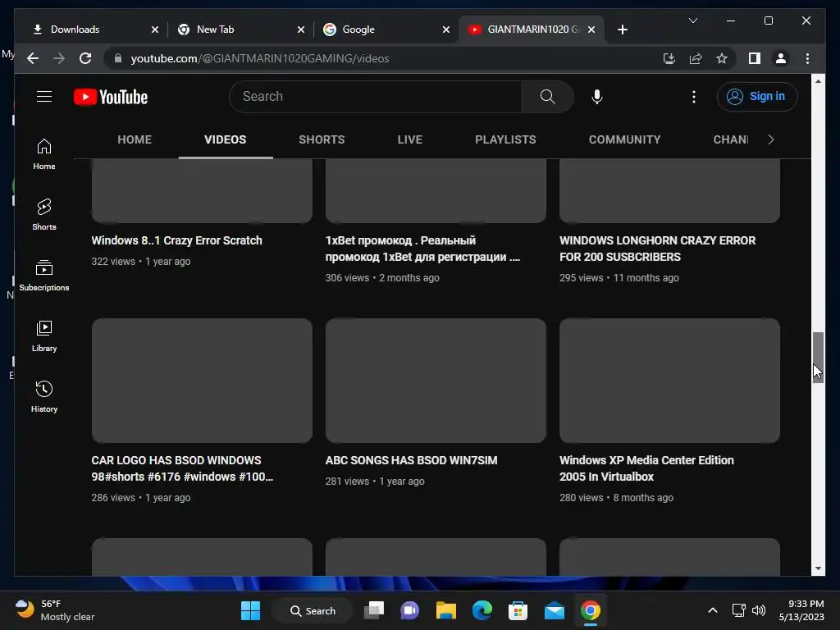Open the PLAYLISTS channel tab
840x630 pixels.
pos(505,139)
